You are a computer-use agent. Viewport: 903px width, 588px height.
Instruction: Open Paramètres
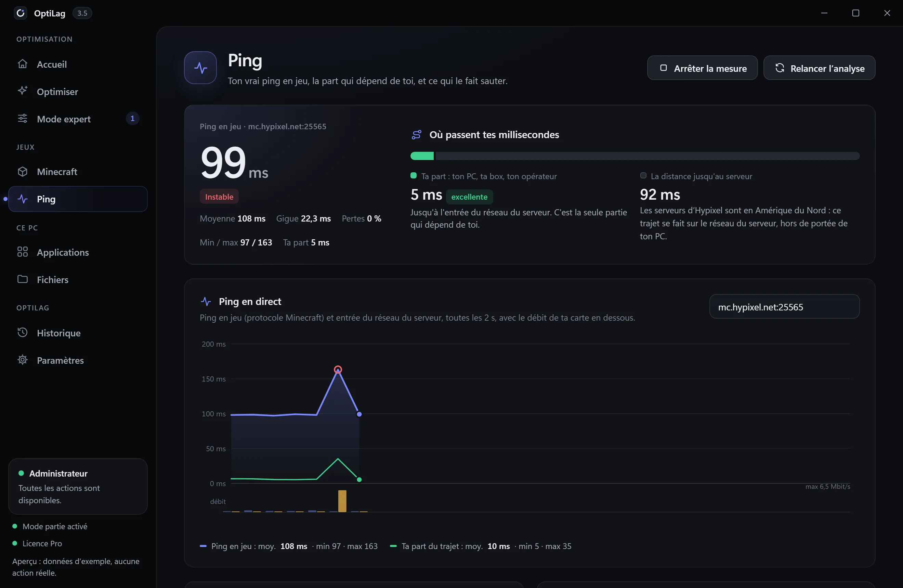pyautogui.click(x=78, y=360)
